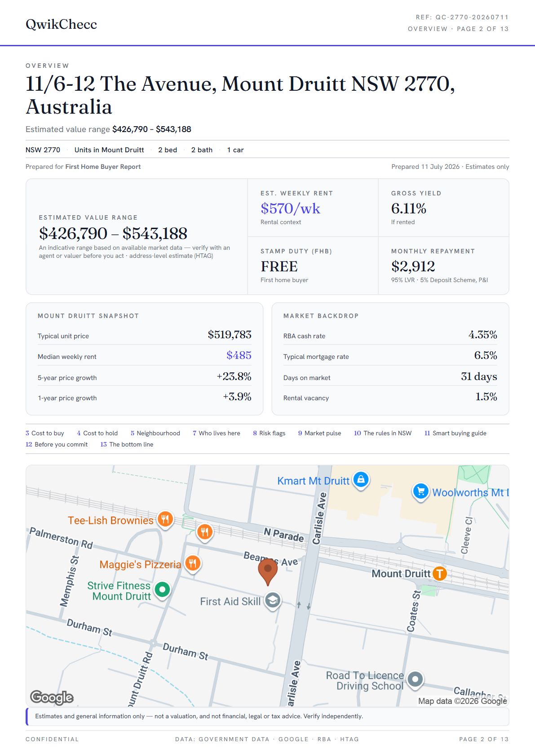Click the Road To Licence Driving School pin
Viewport: 535px width, 756px height.
pos(416,680)
